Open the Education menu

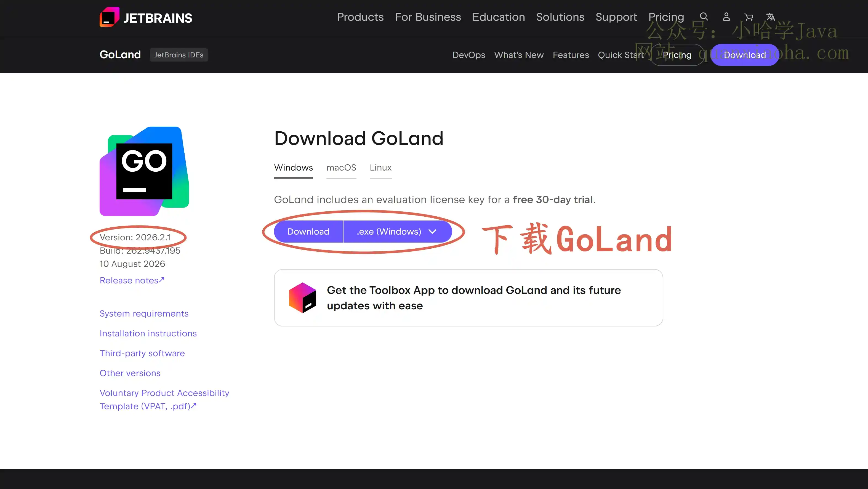tap(498, 17)
